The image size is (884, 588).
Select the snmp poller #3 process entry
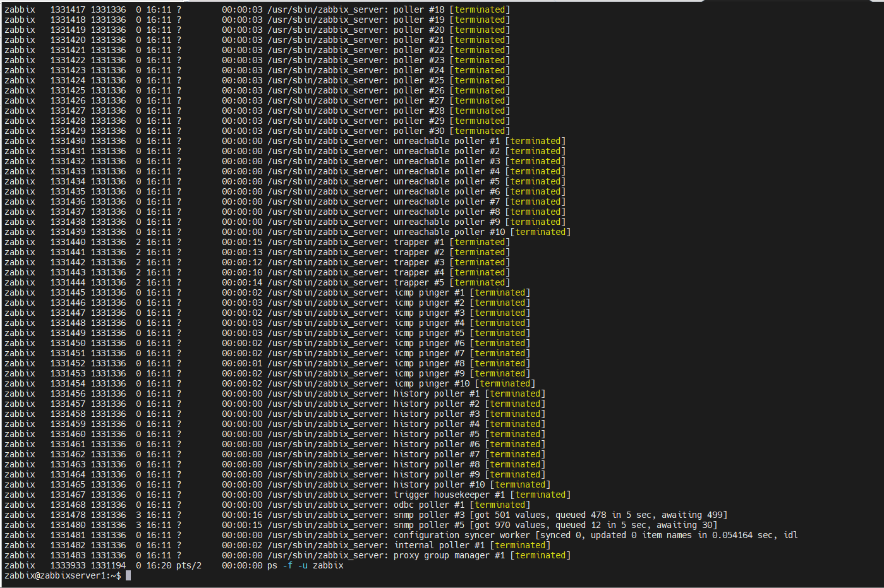click(x=430, y=515)
